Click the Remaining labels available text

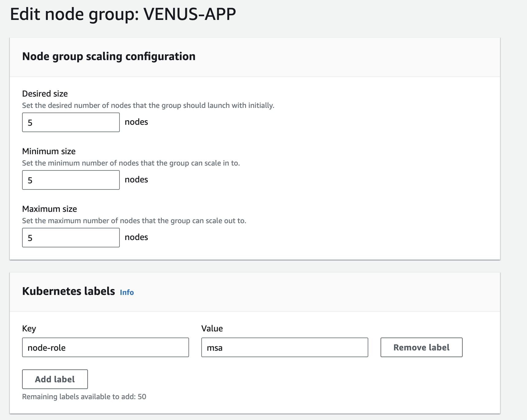[84, 397]
